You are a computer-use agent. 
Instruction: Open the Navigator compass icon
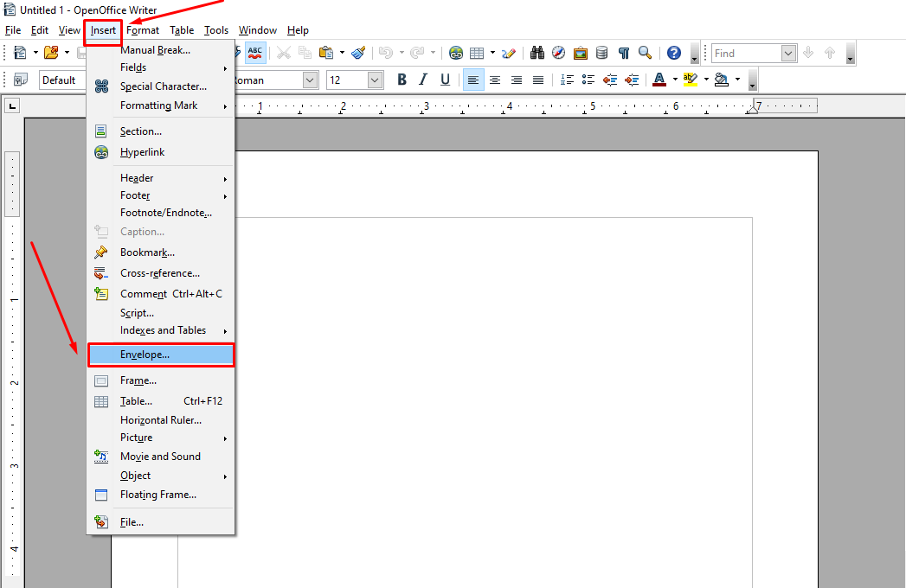[558, 53]
